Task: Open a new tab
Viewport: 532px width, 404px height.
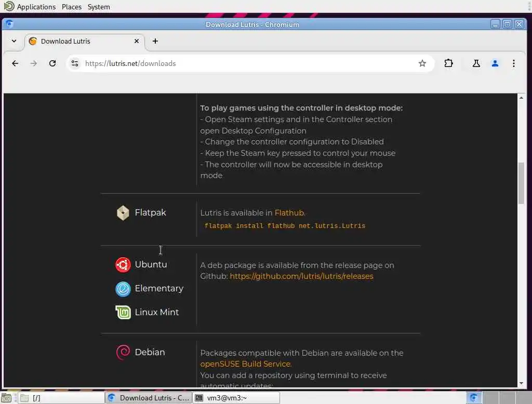Action: (x=155, y=41)
